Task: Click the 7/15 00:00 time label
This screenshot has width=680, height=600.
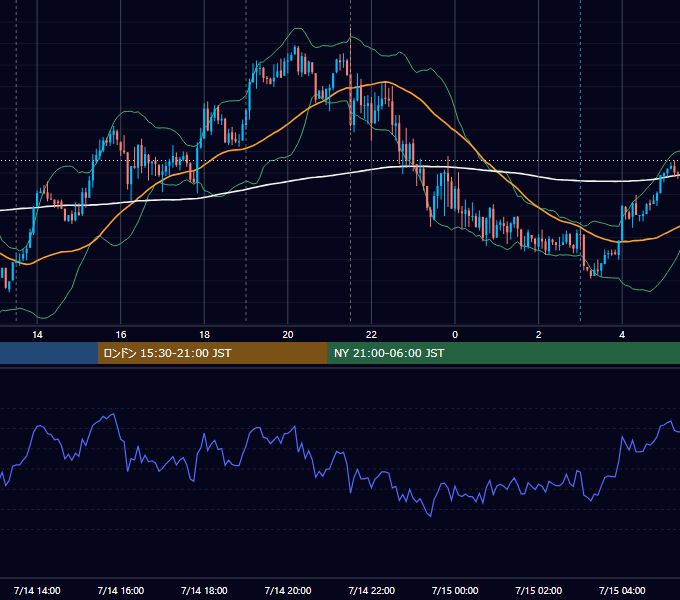Action: click(455, 590)
